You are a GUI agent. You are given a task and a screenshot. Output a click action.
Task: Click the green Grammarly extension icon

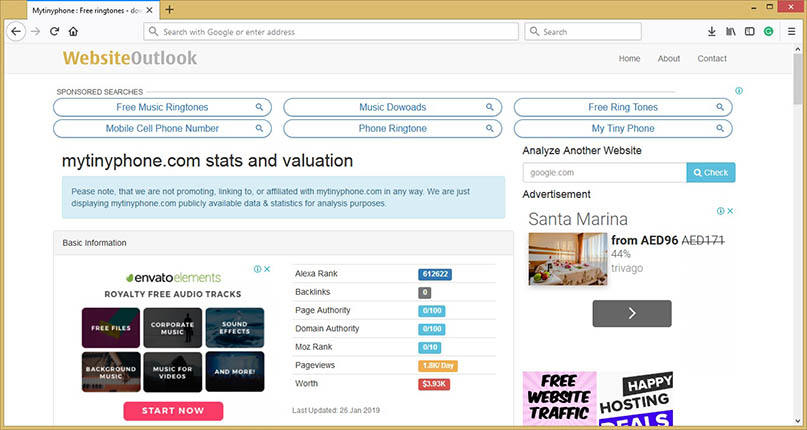[768, 31]
